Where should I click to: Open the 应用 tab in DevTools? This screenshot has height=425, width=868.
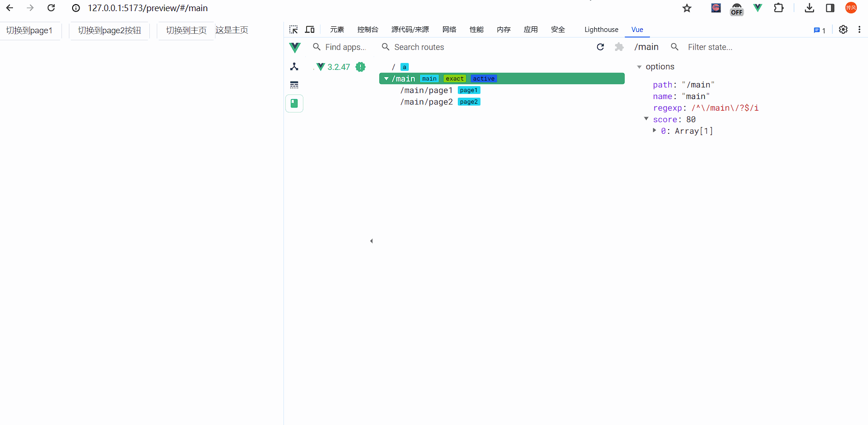(531, 30)
